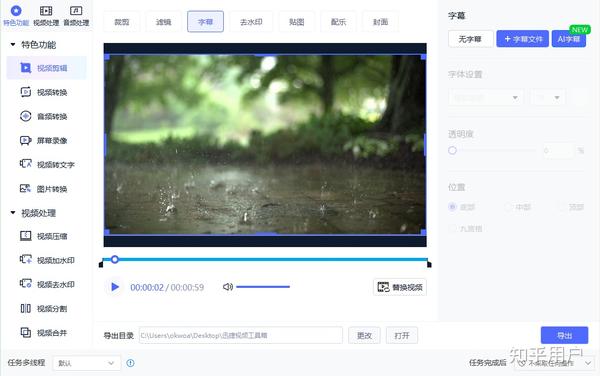Click the 透明度 slider handle
600x376 pixels.
tap(453, 150)
